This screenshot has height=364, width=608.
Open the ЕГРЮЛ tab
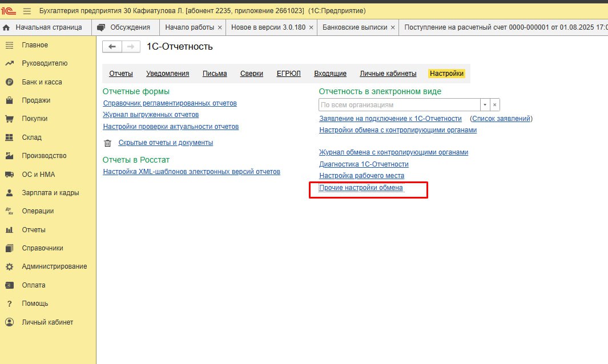tap(288, 74)
